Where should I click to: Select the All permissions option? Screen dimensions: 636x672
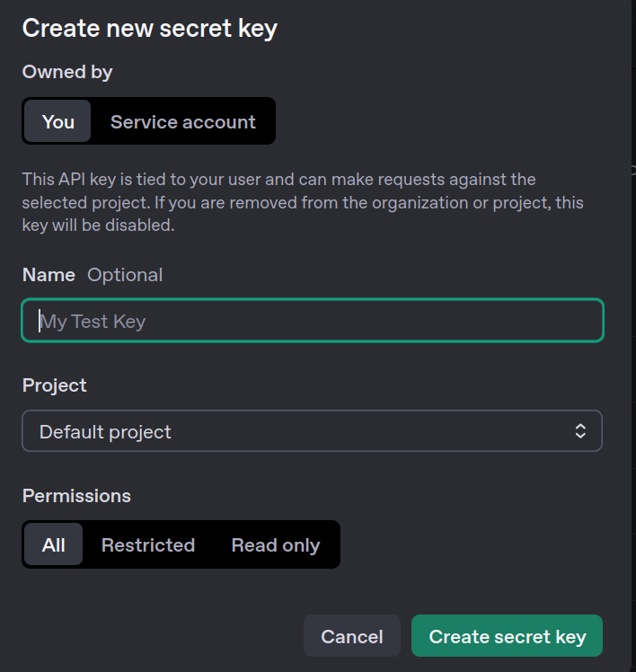54,544
